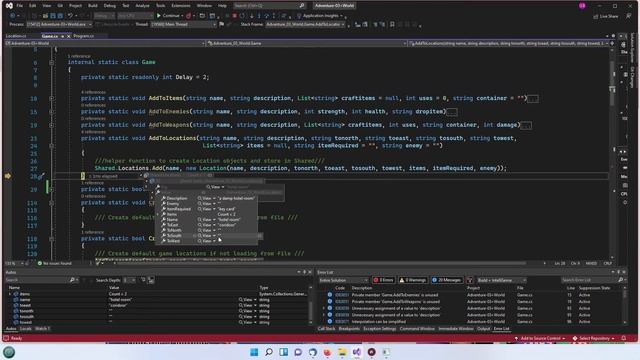Open the project navigation dropdown Adventure-03-World
Image resolution: width=640 pixels, height=360 pixels.
pos(104,43)
